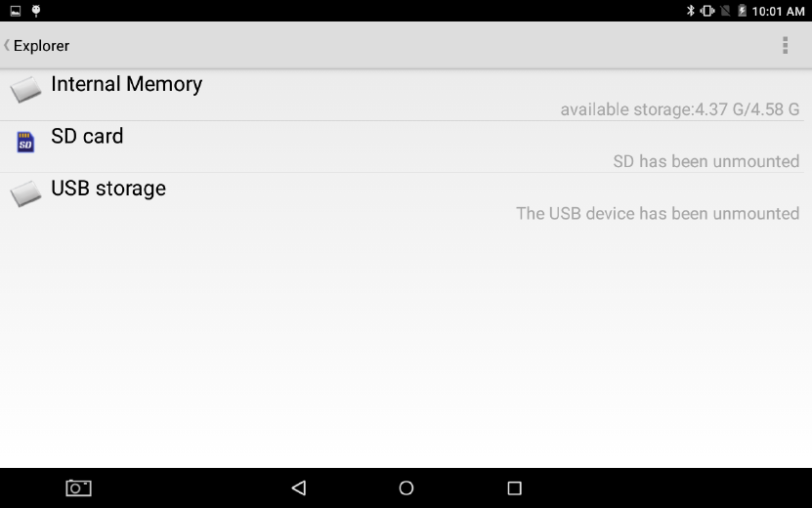Click the Explorer title label
The image size is (812, 508).
pos(41,46)
